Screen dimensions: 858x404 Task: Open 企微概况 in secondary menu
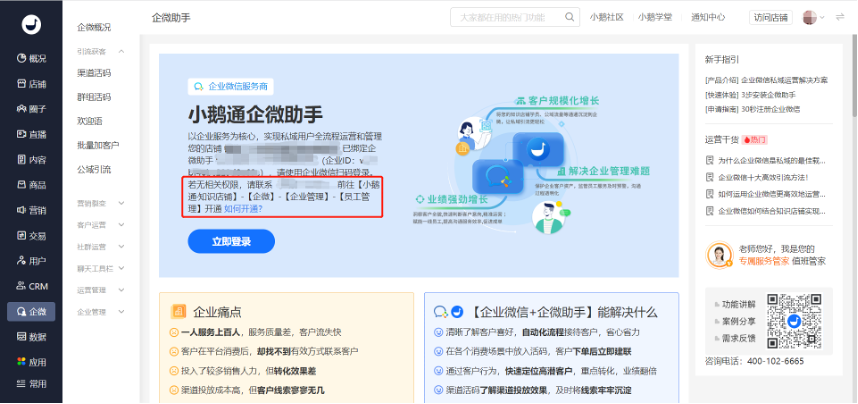[x=94, y=27]
